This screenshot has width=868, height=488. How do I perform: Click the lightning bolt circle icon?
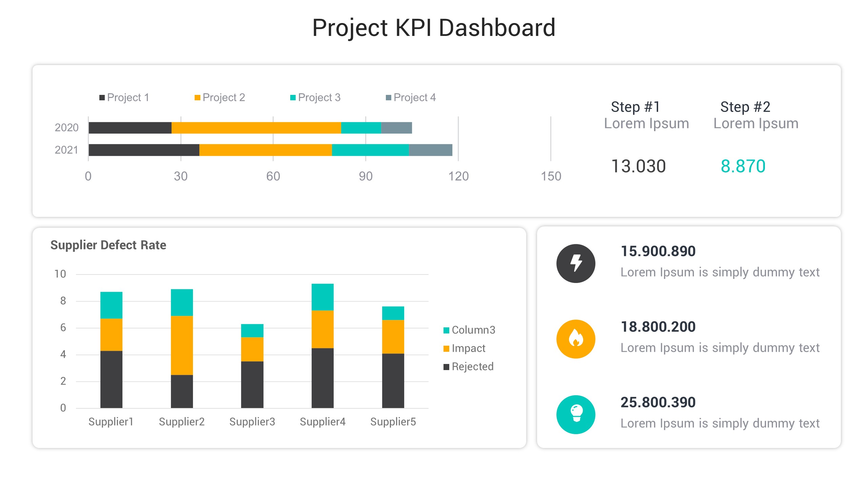pyautogui.click(x=576, y=263)
